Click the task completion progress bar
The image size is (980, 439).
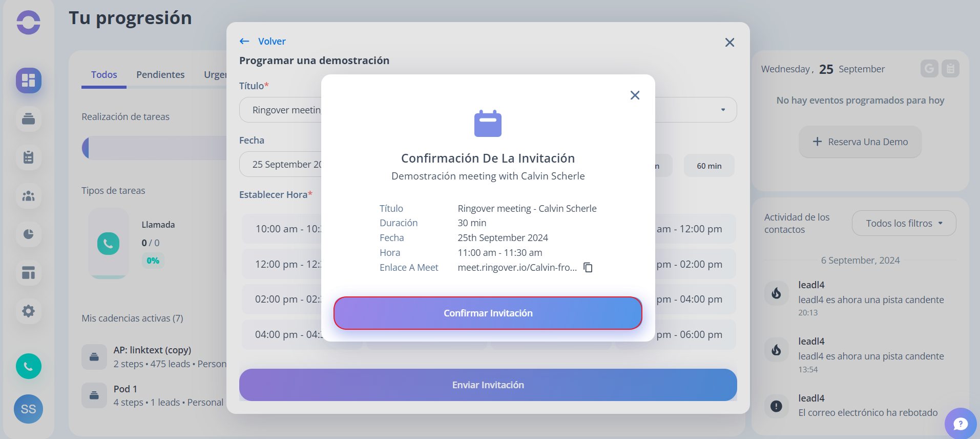point(154,148)
